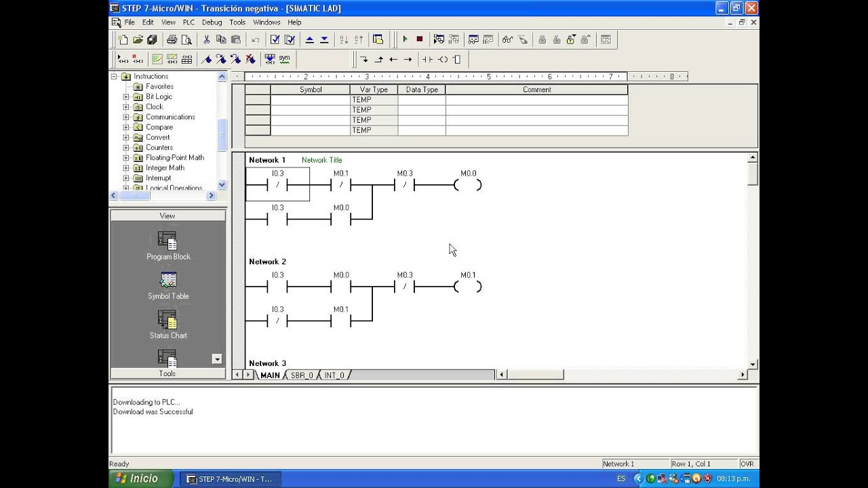Insert line down arrow

pyautogui.click(x=364, y=59)
